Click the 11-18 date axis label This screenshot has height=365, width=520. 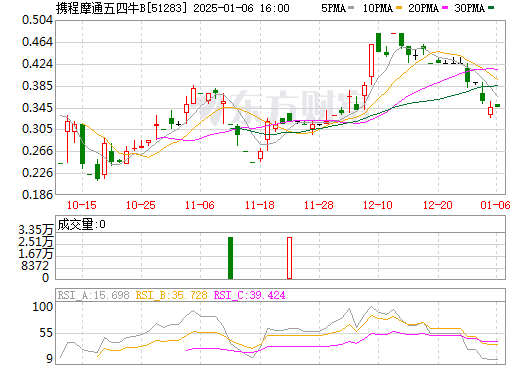[260, 205]
